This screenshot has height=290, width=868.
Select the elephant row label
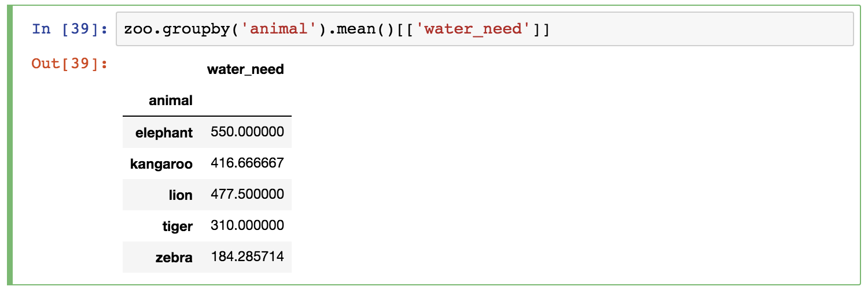pos(164,132)
